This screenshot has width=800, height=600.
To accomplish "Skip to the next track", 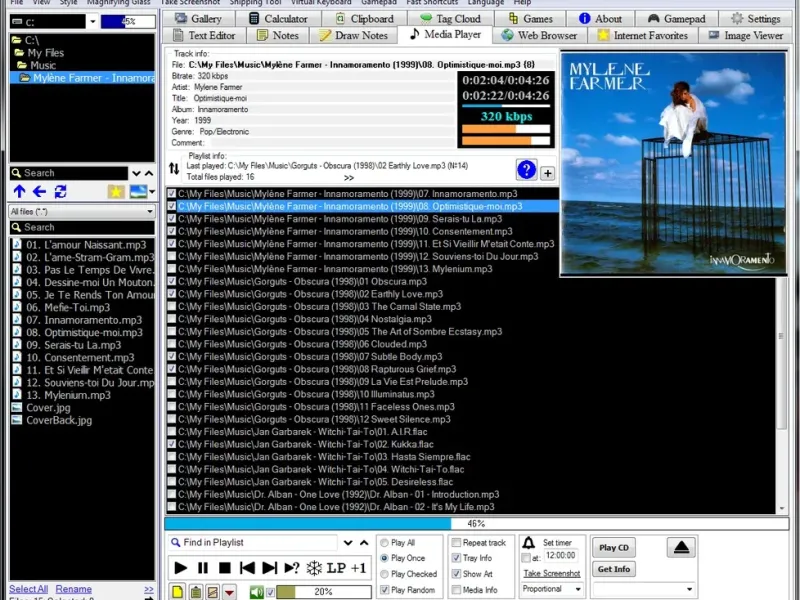I will tap(268, 568).
